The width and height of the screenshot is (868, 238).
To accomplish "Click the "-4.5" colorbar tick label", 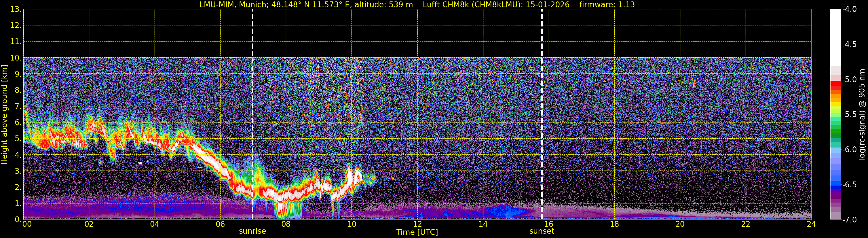I will pyautogui.click(x=849, y=44).
